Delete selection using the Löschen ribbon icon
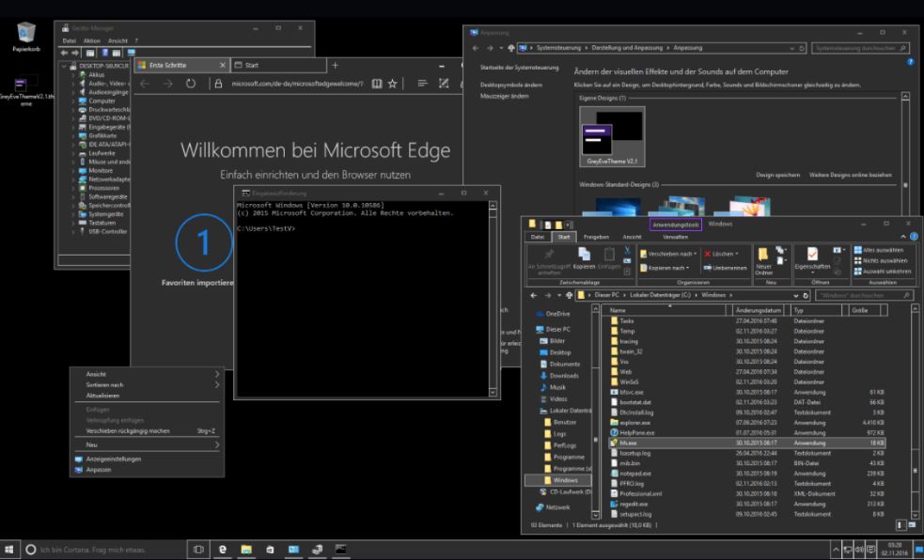 (x=720, y=254)
